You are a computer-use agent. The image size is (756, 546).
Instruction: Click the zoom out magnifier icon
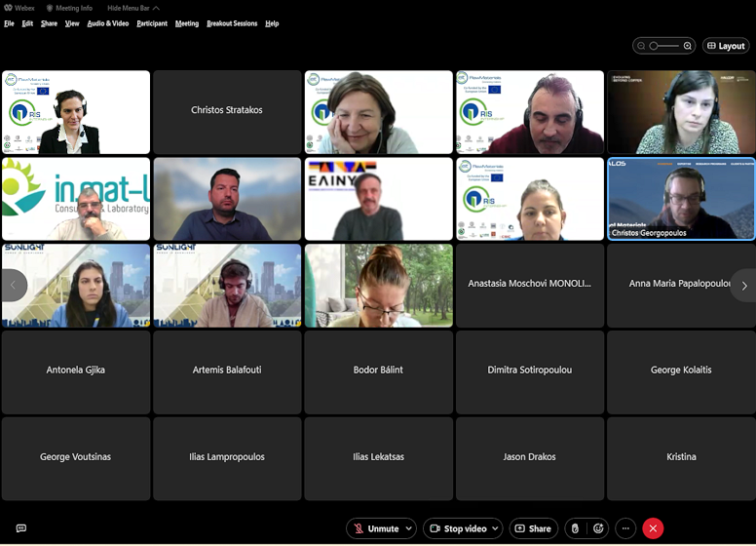[x=642, y=46]
